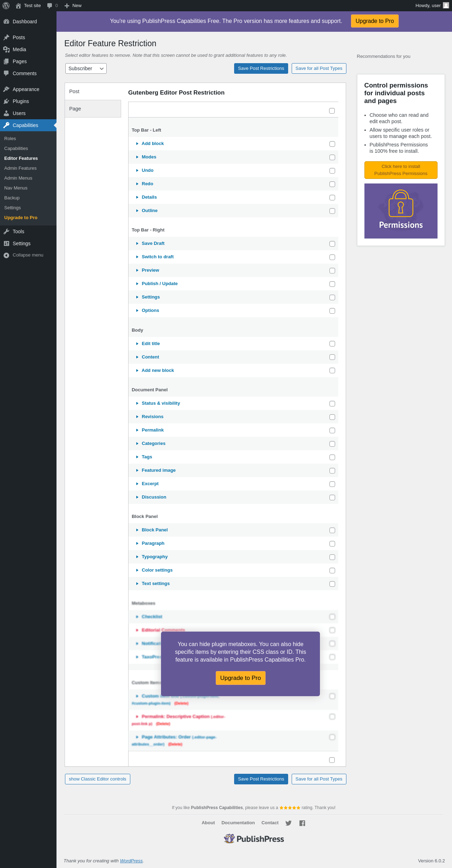This screenshot has height=868, width=452.
Task: Open the Twitter icon in footer
Action: pyautogui.click(x=289, y=823)
